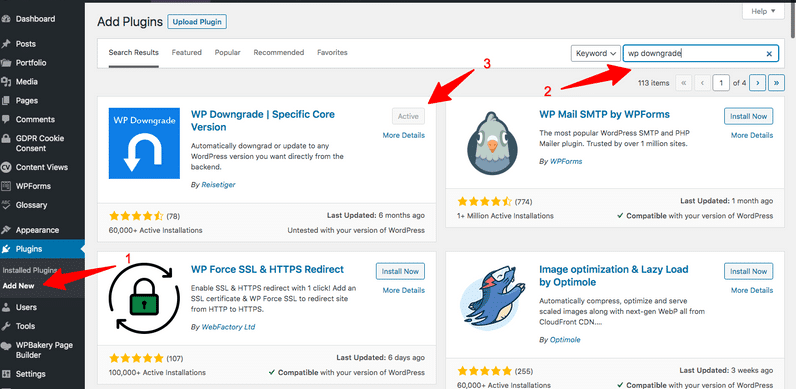Open the WP Force SSL padlock thumbnail
The width and height of the screenshot is (796, 389).
pyautogui.click(x=144, y=298)
